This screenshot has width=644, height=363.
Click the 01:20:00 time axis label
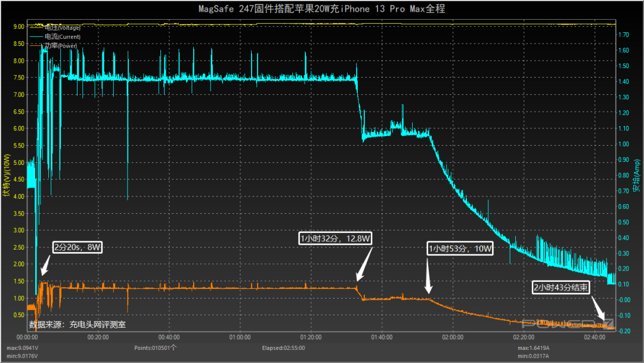[311, 337]
